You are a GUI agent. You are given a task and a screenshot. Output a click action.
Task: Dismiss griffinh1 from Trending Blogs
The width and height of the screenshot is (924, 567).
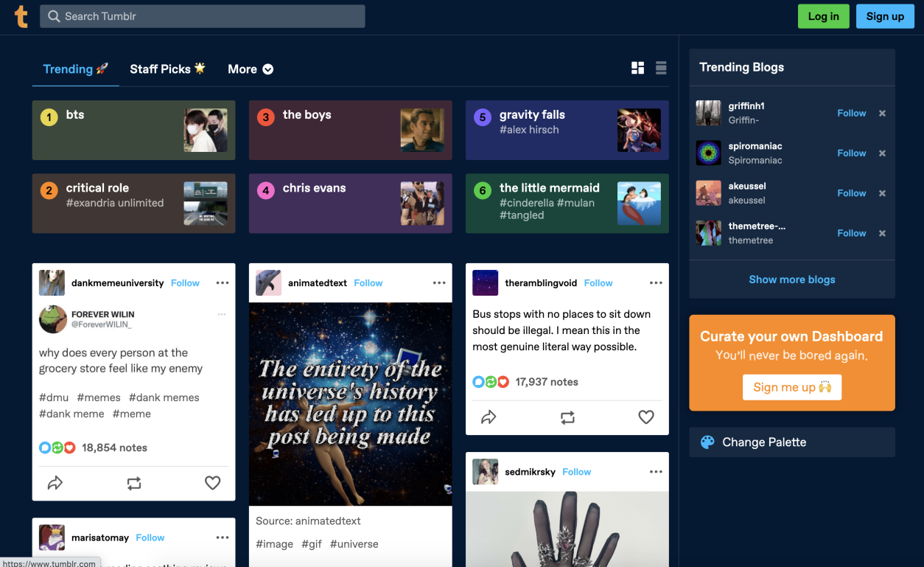[x=882, y=114]
